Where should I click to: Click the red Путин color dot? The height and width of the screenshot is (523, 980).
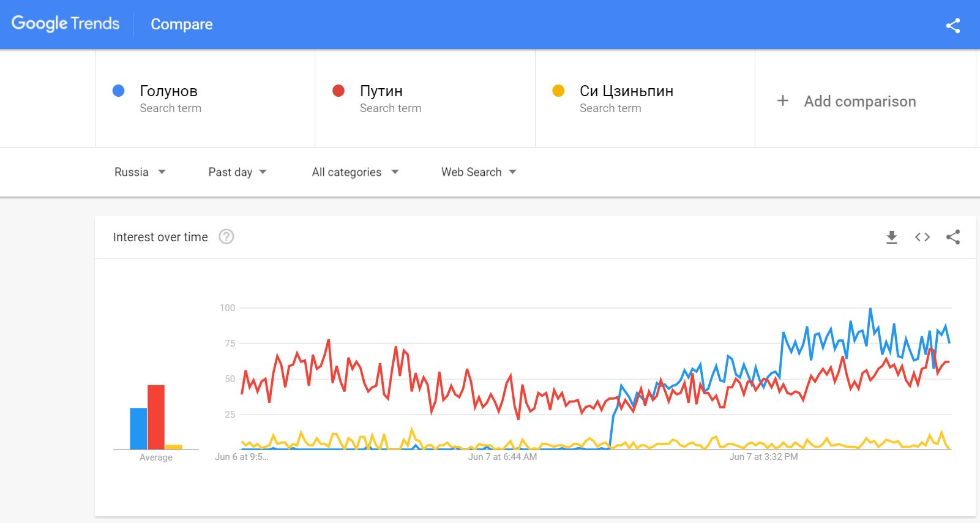[x=339, y=91]
